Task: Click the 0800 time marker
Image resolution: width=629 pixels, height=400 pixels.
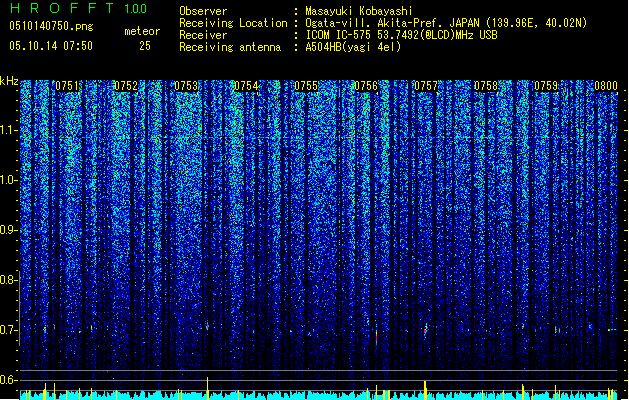Action: 606,86
